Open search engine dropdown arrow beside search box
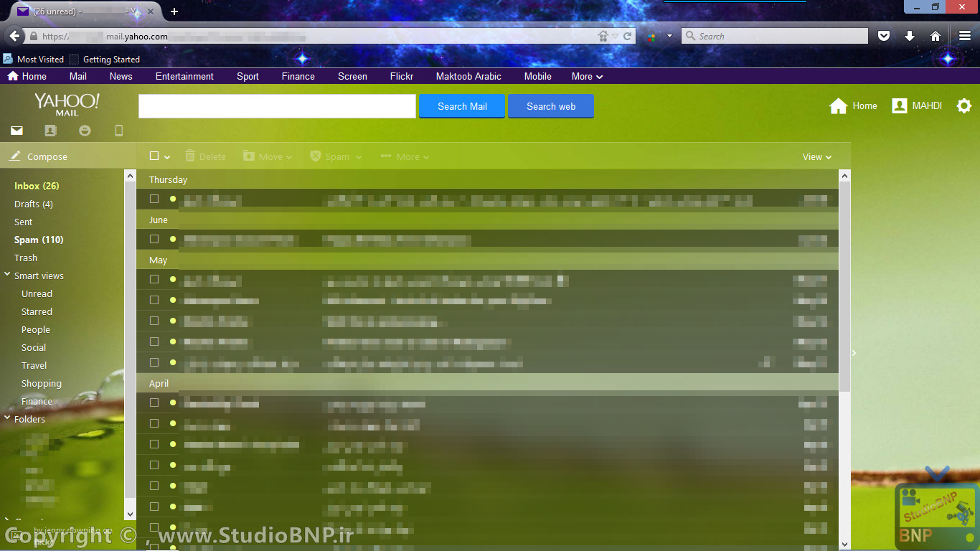Image resolution: width=980 pixels, height=551 pixels. pos(669,36)
